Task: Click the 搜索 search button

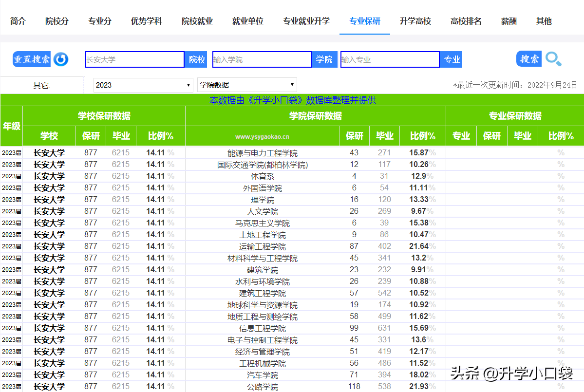Action: [x=529, y=59]
